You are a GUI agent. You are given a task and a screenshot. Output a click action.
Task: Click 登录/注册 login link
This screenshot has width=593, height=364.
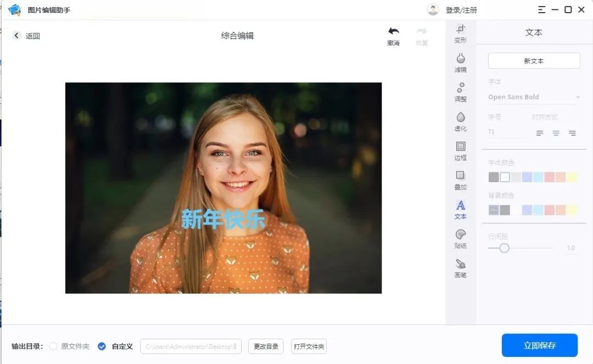[461, 10]
